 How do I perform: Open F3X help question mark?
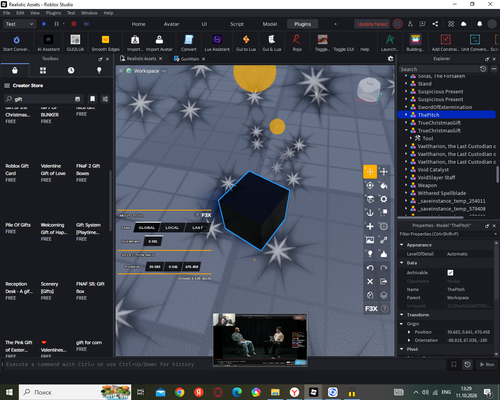pyautogui.click(x=385, y=309)
